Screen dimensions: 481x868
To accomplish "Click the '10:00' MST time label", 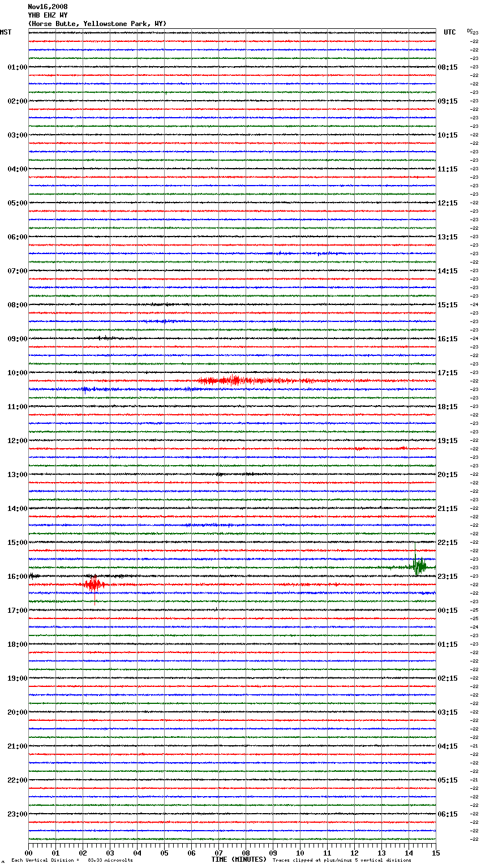I will pyautogui.click(x=18, y=373).
